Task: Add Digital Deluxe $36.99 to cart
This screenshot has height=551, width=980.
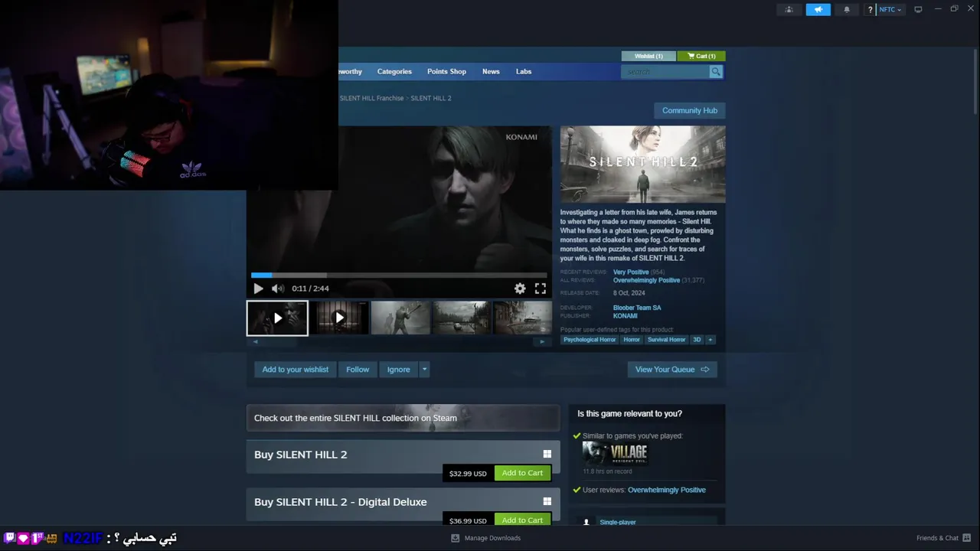Action: point(522,520)
